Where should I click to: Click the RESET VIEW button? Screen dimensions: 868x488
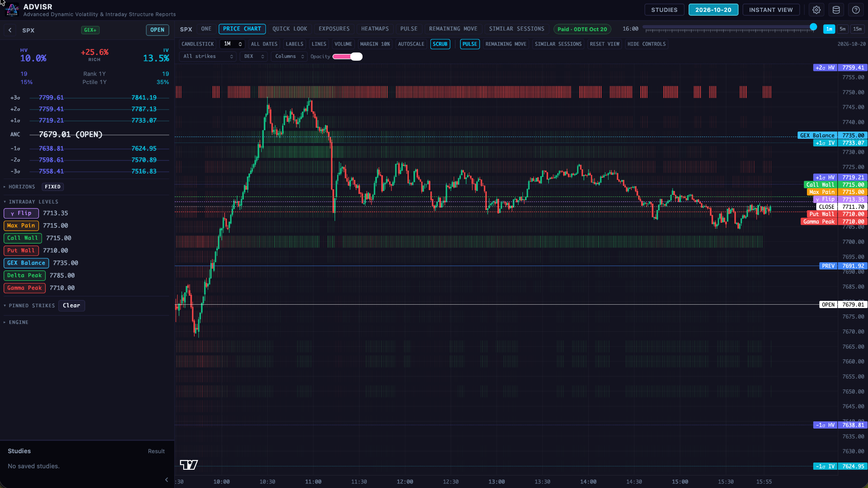(604, 44)
